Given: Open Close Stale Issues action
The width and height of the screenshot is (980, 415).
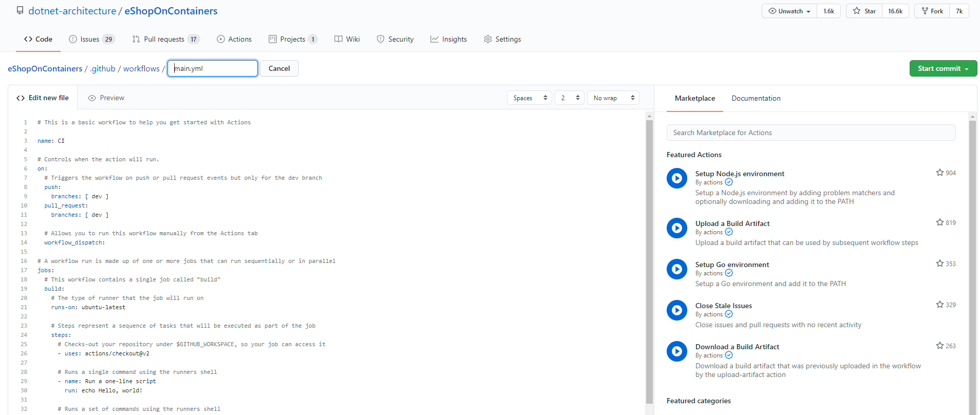Looking at the screenshot, I should [x=724, y=306].
